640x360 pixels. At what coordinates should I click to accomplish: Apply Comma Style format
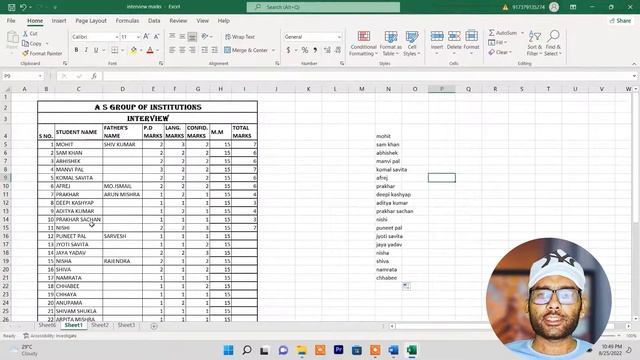pos(315,50)
